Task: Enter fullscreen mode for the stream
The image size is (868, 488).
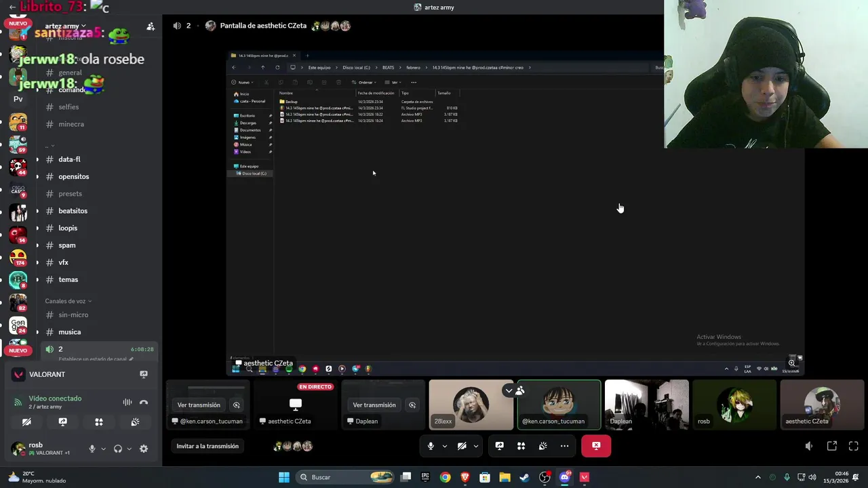Action: tap(853, 446)
